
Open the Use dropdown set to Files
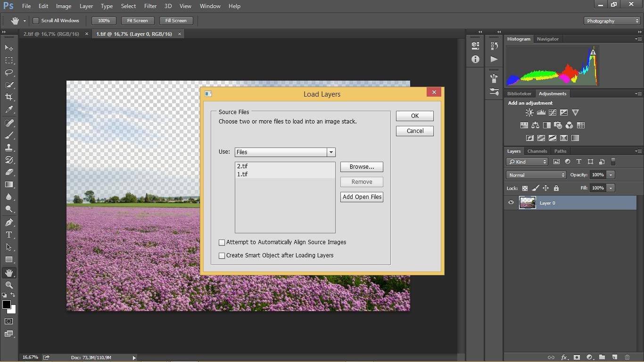(x=285, y=152)
